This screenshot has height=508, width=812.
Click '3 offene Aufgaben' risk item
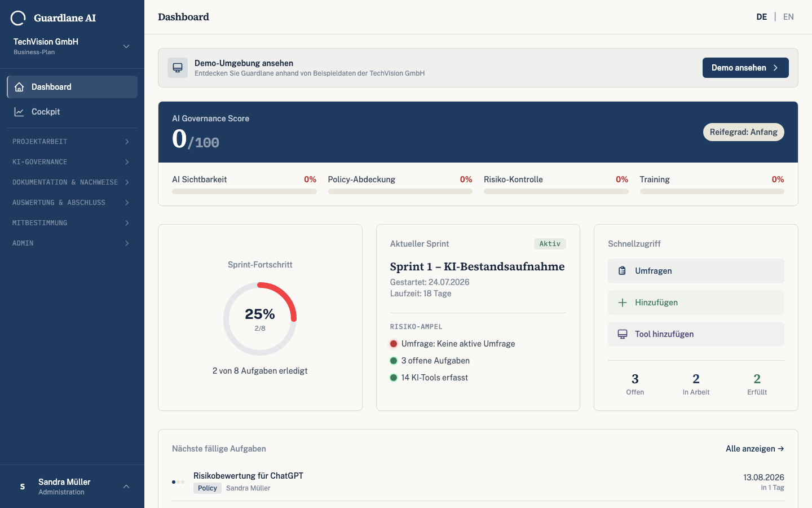tap(430, 361)
